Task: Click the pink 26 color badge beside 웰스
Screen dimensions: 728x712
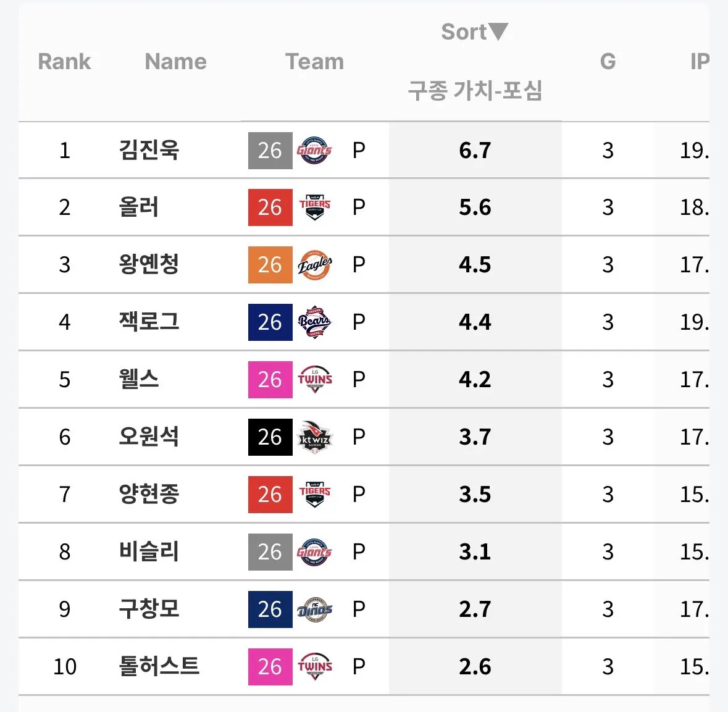Action: [270, 379]
